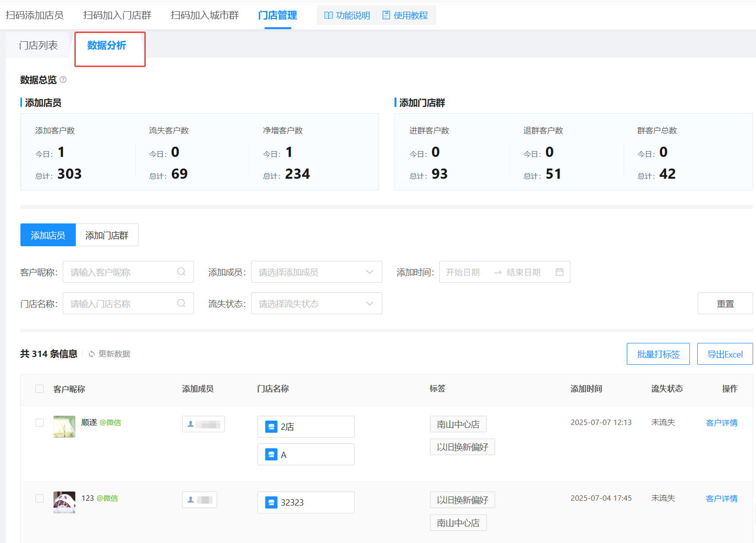Image resolution: width=756 pixels, height=543 pixels.
Task: Click the 32323 store name
Action: point(292,503)
